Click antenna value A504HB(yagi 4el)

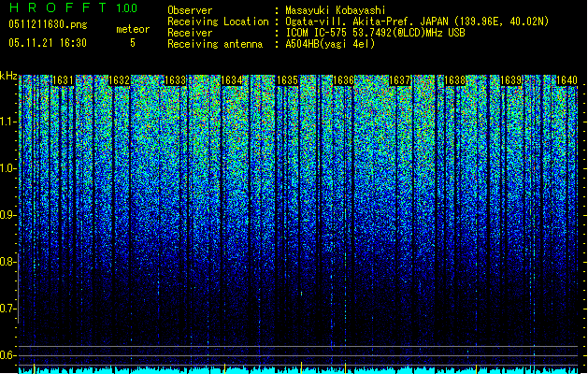(330, 44)
